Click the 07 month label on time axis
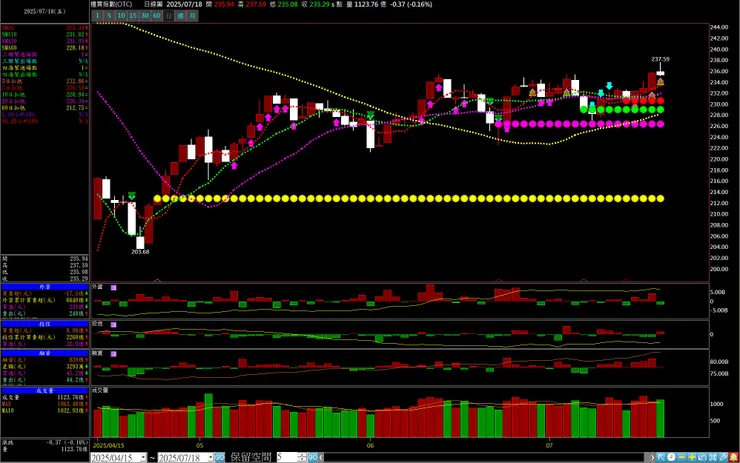The image size is (740, 463). tap(549, 446)
